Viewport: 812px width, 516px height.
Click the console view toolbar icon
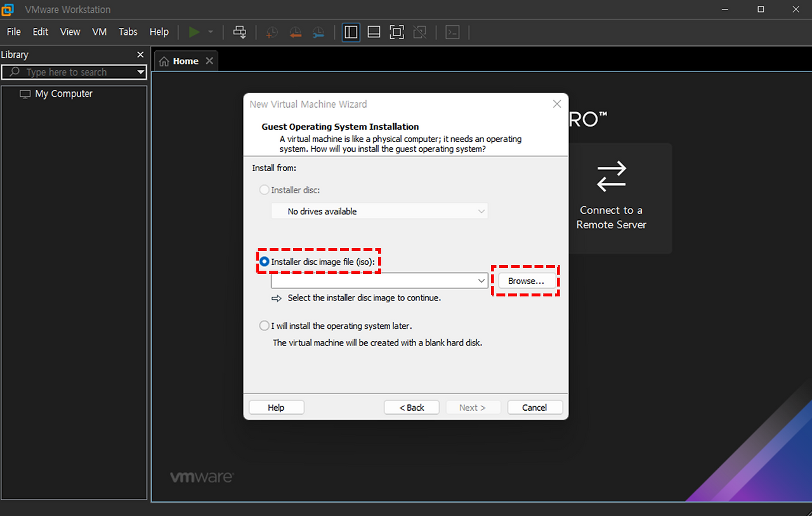[x=452, y=32]
